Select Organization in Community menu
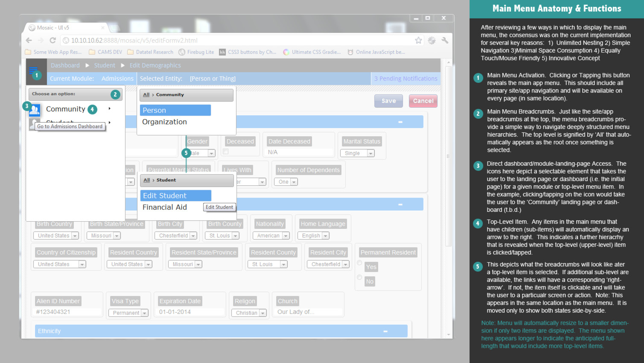 tap(164, 122)
